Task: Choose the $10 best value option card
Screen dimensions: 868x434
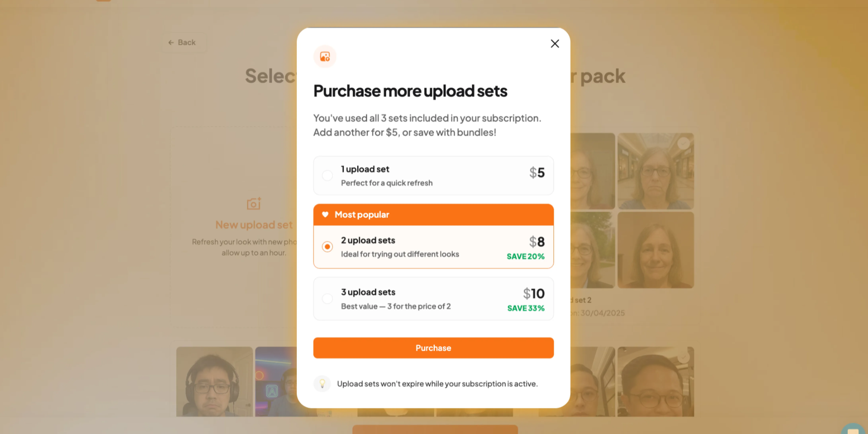Action: tap(434, 299)
